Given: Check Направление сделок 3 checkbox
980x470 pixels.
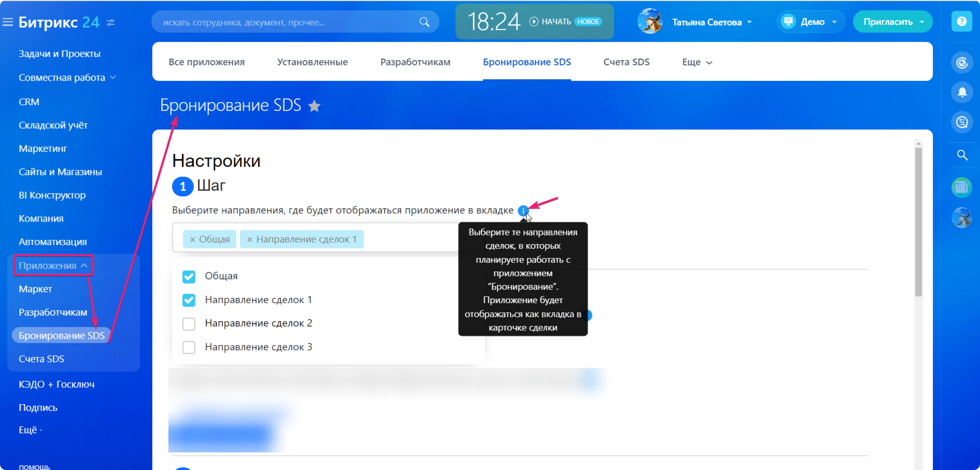Looking at the screenshot, I should click(189, 348).
